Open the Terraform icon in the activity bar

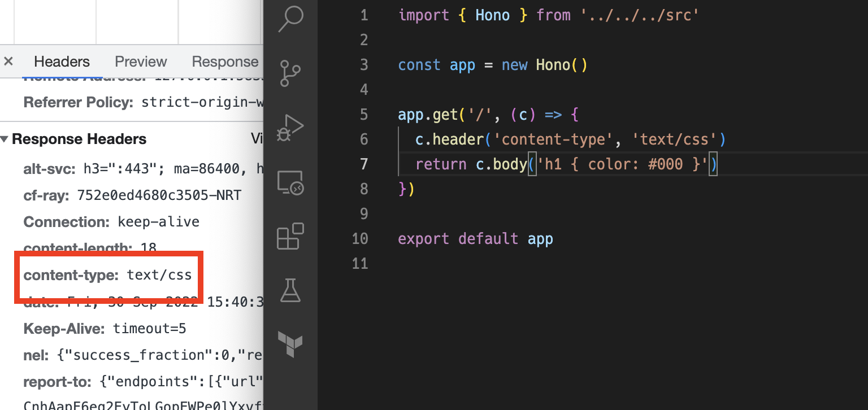pyautogui.click(x=290, y=344)
